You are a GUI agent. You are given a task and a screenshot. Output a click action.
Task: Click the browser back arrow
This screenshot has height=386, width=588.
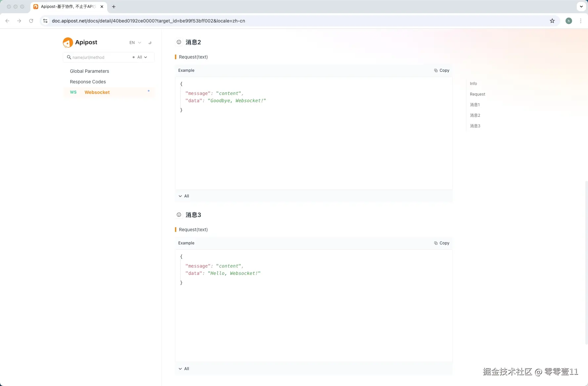7,21
